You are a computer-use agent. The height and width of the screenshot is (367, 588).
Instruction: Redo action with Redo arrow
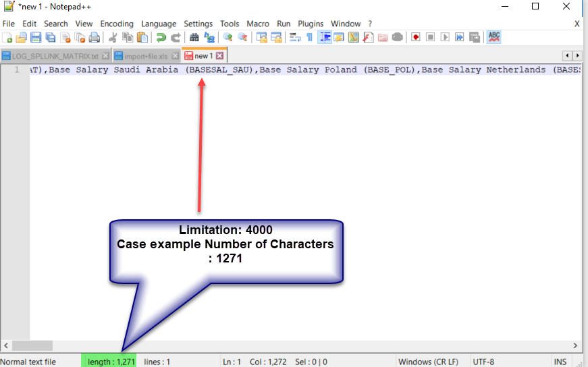pos(176,38)
